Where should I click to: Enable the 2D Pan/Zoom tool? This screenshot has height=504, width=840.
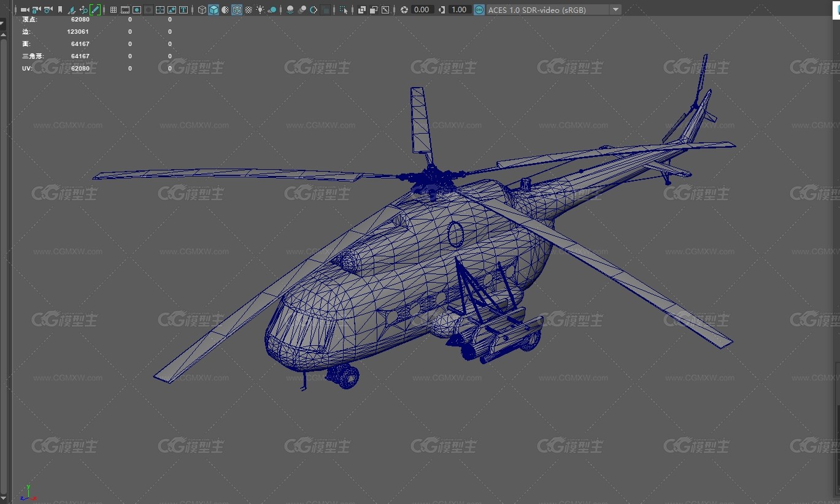coord(83,10)
